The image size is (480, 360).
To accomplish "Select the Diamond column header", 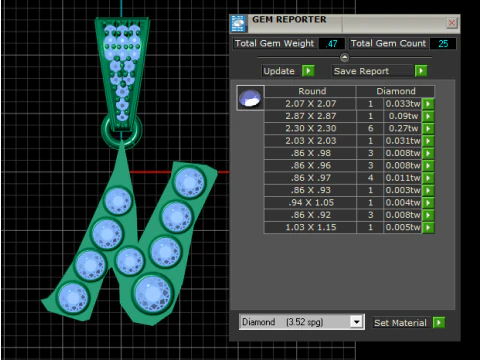I will 396,91.
